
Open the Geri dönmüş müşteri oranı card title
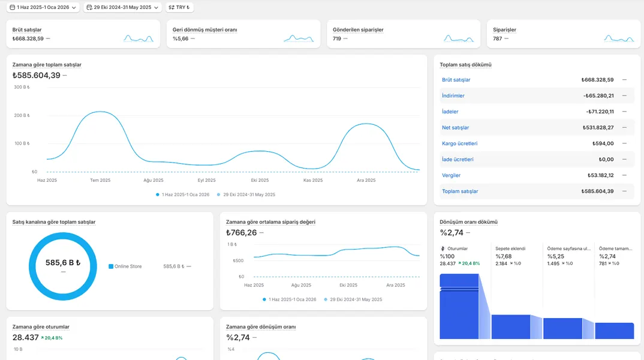(x=204, y=29)
